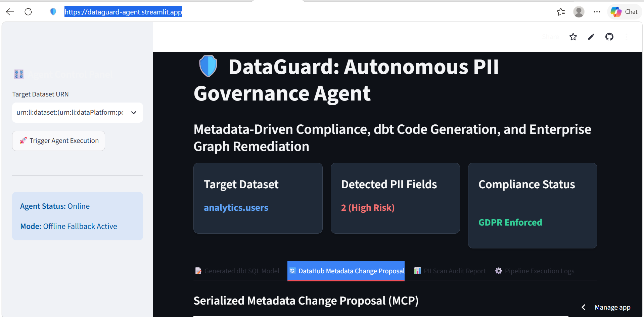The width and height of the screenshot is (644, 317).
Task: Click the browser address bar URL
Action: tap(123, 12)
